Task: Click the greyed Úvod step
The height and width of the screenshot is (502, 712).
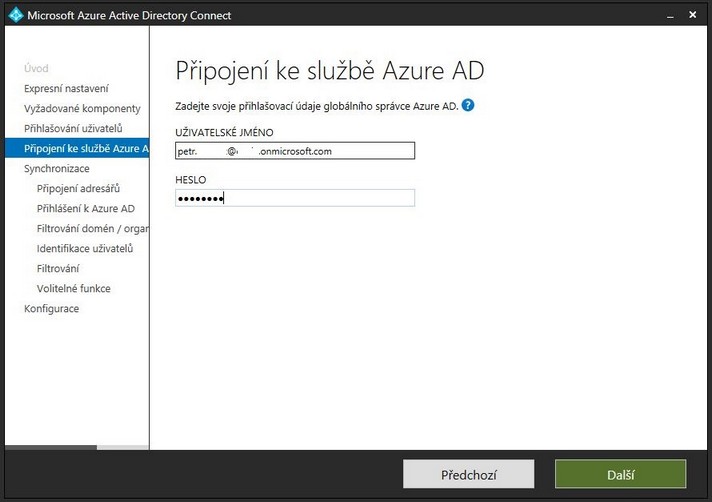Action: (x=36, y=69)
